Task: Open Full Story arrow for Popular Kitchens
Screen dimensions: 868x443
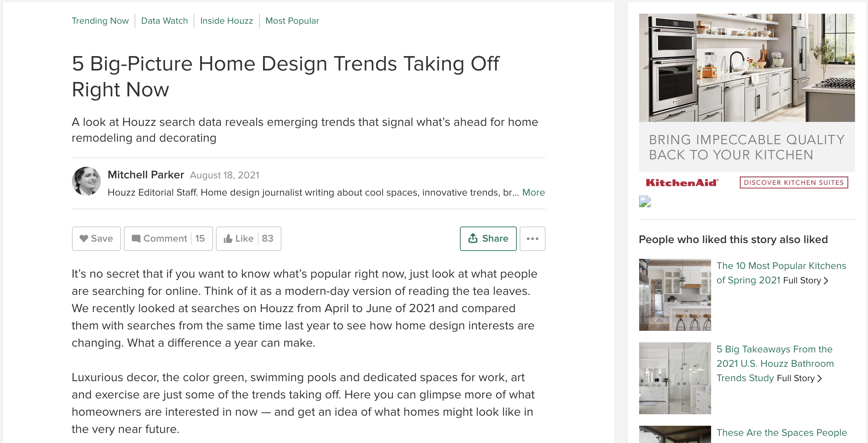Action: point(826,281)
